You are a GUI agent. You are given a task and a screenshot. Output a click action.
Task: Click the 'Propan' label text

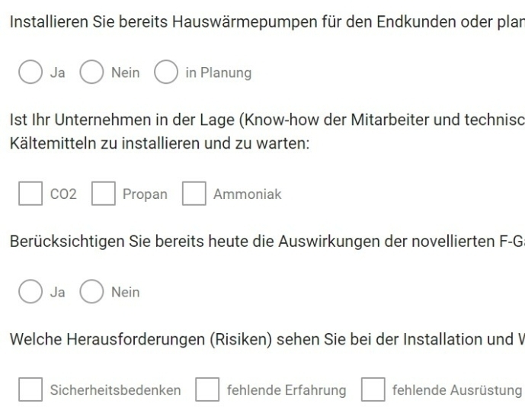click(145, 194)
